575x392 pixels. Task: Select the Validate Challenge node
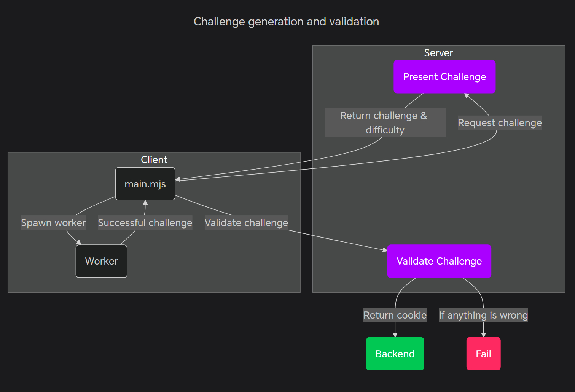(x=439, y=261)
